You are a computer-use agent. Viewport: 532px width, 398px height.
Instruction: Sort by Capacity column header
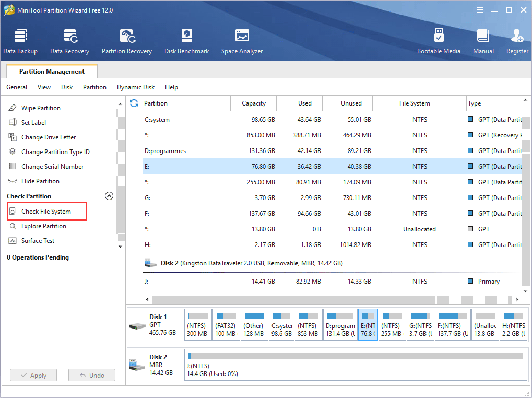pyautogui.click(x=253, y=103)
